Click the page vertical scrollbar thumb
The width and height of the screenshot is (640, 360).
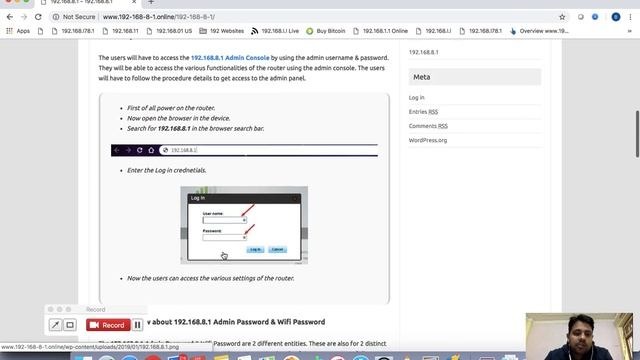click(x=637, y=134)
